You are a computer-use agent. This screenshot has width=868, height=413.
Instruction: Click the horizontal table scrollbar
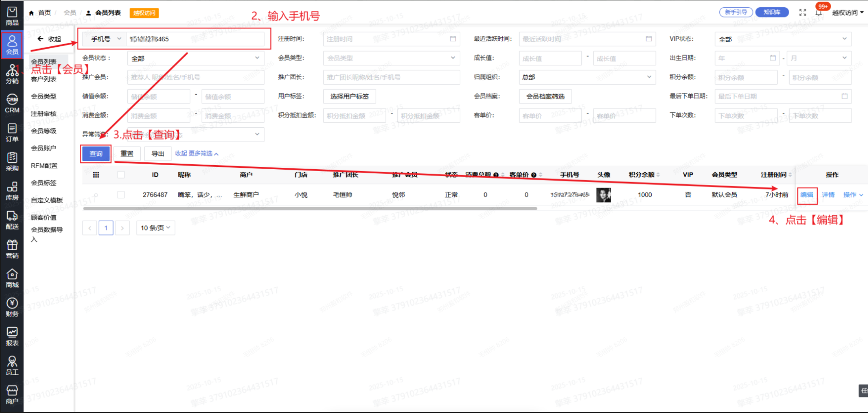tap(310, 209)
